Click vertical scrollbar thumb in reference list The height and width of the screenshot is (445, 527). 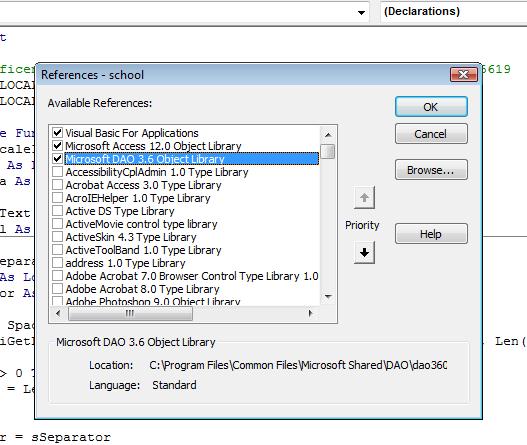pos(328,151)
